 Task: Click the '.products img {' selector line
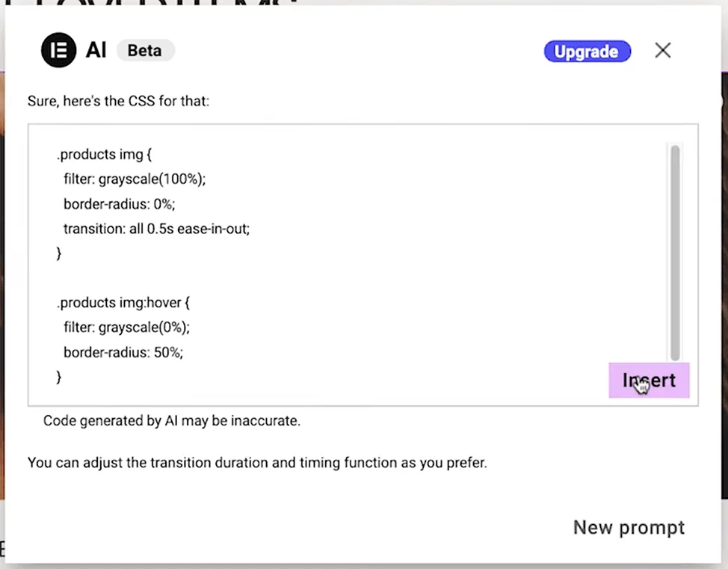(105, 155)
